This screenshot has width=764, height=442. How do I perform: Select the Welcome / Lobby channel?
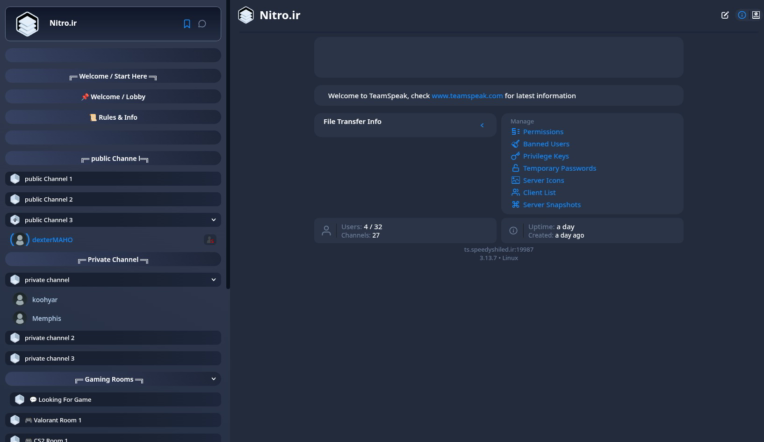(x=113, y=96)
